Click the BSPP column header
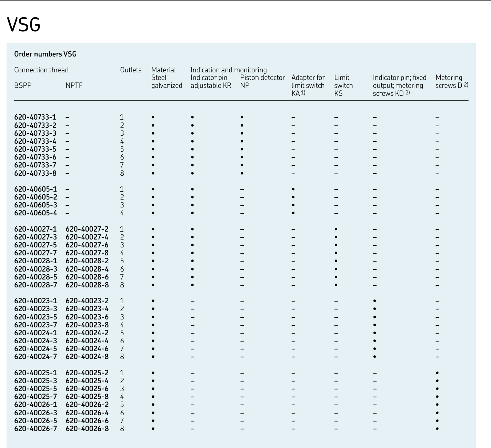491x448 pixels. [x=23, y=85]
